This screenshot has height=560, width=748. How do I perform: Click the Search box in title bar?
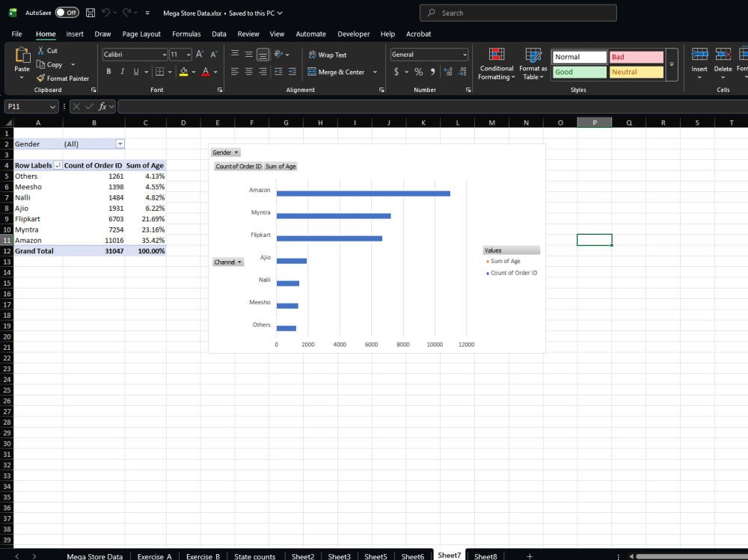[x=518, y=13]
